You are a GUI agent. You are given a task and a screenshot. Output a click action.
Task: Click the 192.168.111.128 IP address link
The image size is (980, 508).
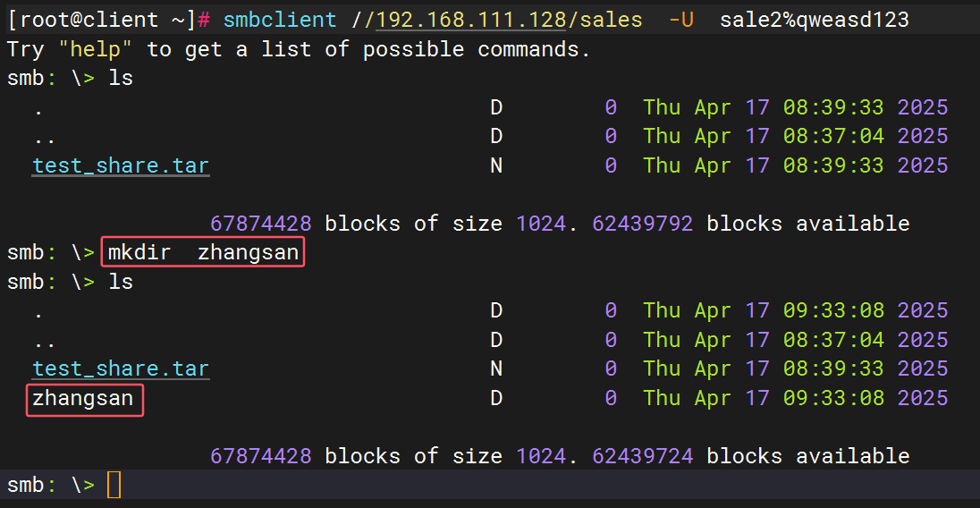point(470,20)
